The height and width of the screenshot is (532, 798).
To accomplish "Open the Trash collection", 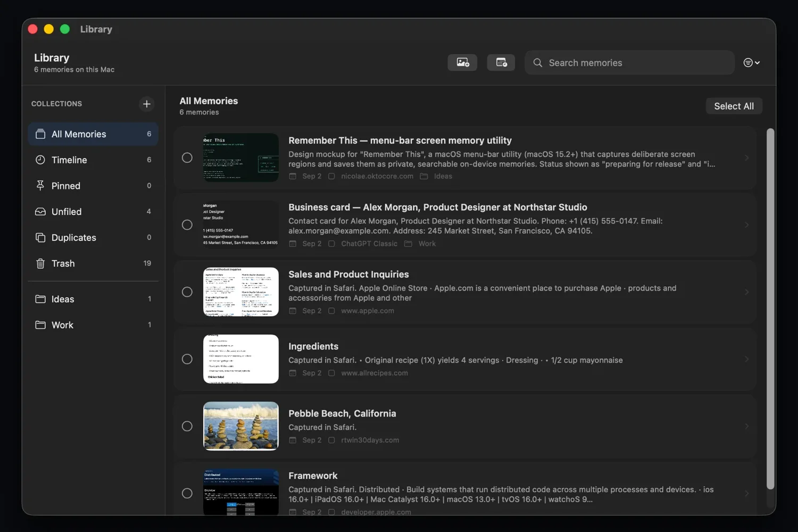I will [x=93, y=263].
